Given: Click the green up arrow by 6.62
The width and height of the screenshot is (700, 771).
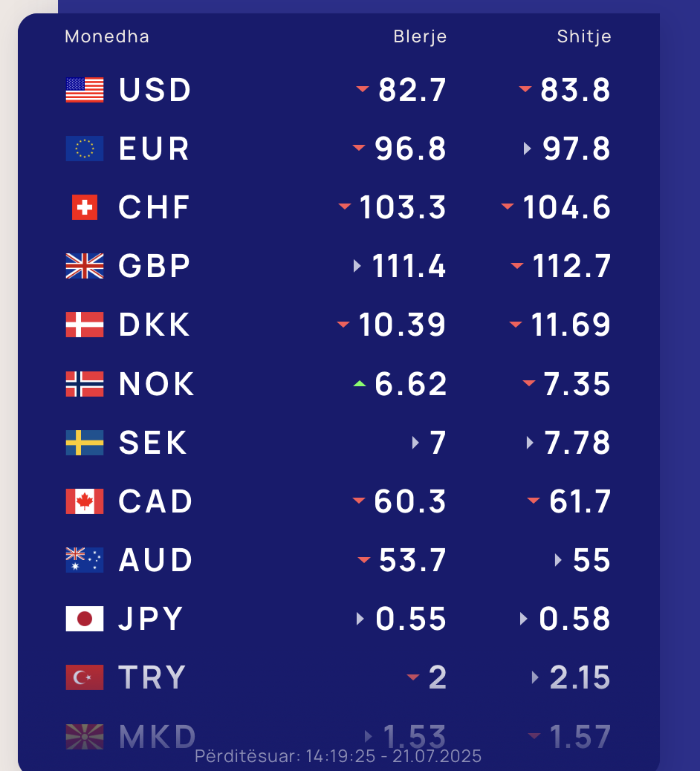Looking at the screenshot, I should (x=360, y=384).
